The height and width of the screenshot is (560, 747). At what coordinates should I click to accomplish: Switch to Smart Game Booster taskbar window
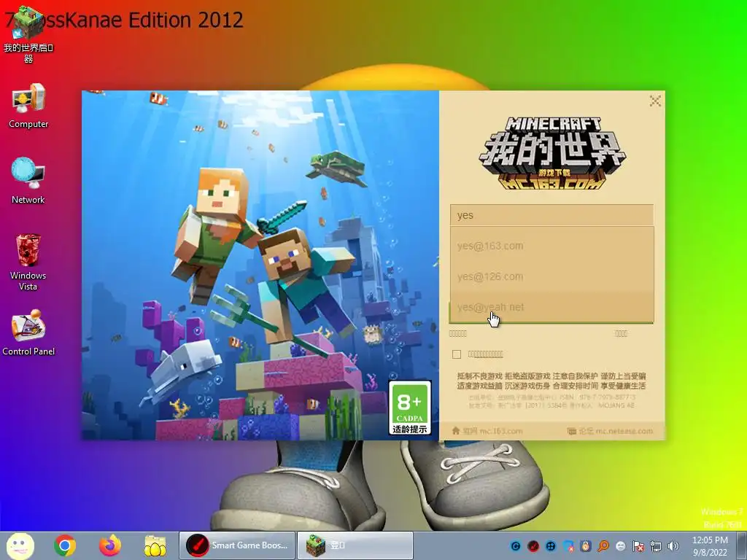point(237,545)
